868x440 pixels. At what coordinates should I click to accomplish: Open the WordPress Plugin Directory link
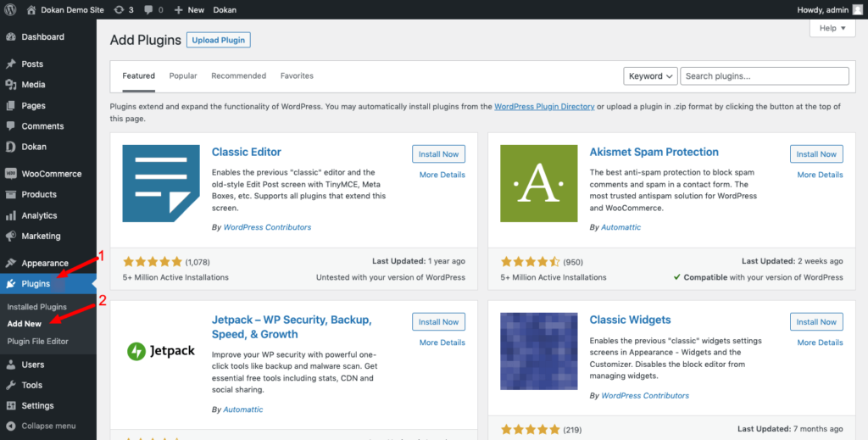[x=544, y=106]
